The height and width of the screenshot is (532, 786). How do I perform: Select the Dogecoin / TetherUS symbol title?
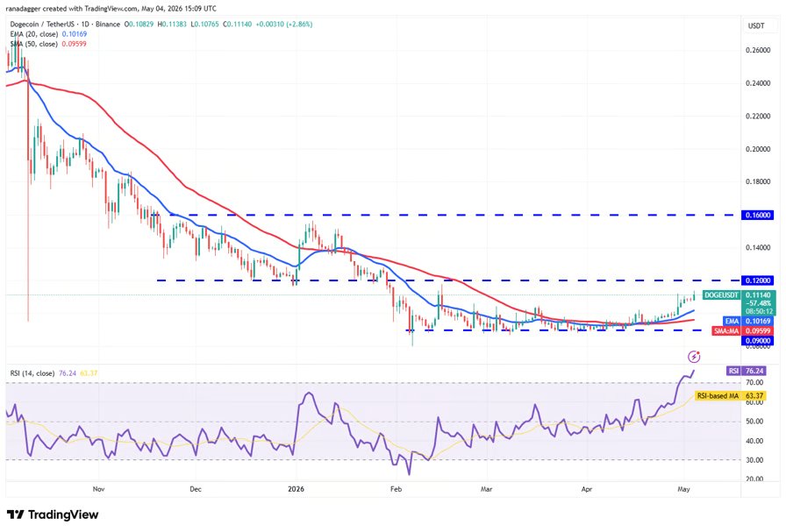(65, 24)
